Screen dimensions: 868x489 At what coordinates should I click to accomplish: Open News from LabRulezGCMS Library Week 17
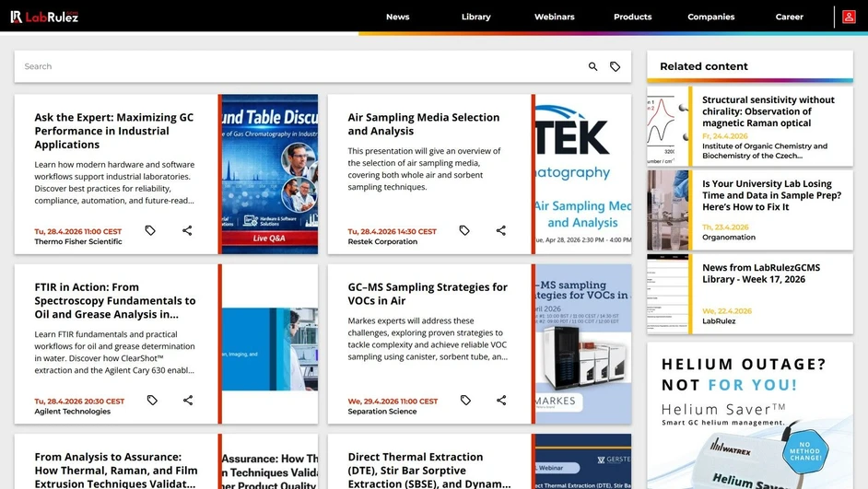(x=761, y=274)
